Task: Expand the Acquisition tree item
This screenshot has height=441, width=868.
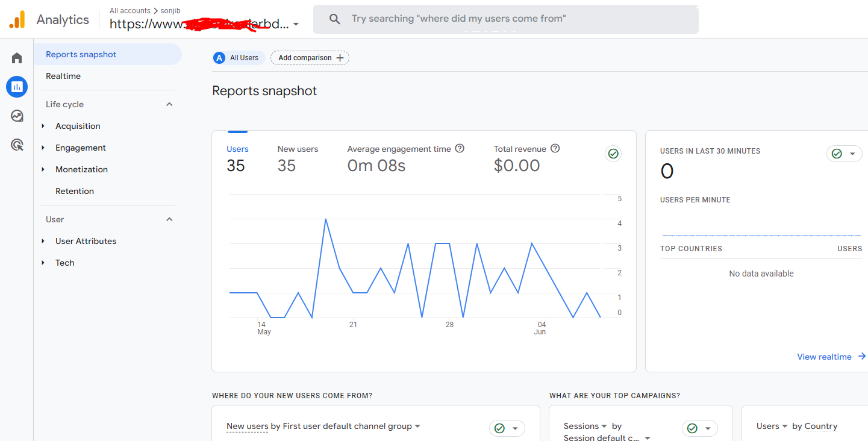Action: click(x=43, y=126)
